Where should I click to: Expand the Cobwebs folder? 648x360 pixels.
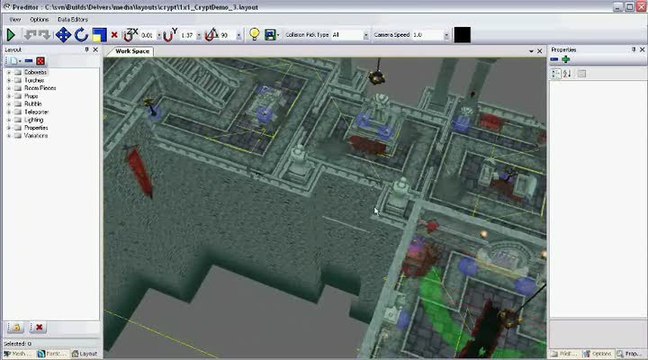pos(9,72)
